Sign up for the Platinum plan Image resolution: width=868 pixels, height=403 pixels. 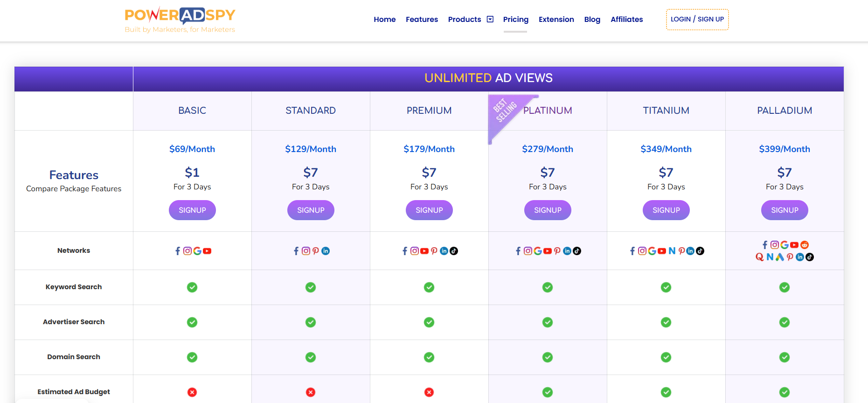548,210
